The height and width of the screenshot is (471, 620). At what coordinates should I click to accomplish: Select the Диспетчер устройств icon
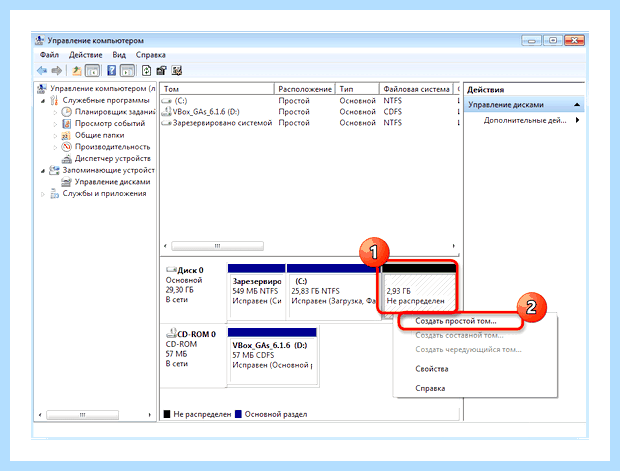click(x=67, y=159)
